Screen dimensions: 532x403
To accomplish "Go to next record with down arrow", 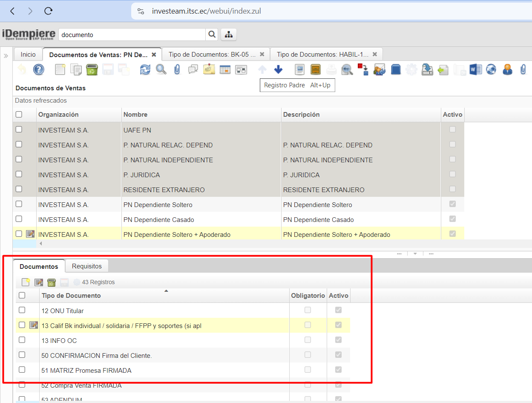I will 278,69.
